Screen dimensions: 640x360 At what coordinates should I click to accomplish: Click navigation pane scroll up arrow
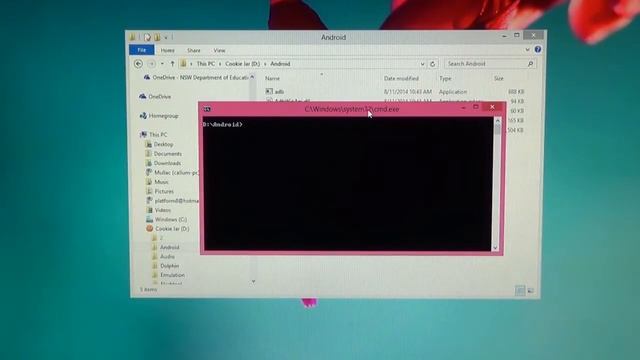click(x=253, y=77)
